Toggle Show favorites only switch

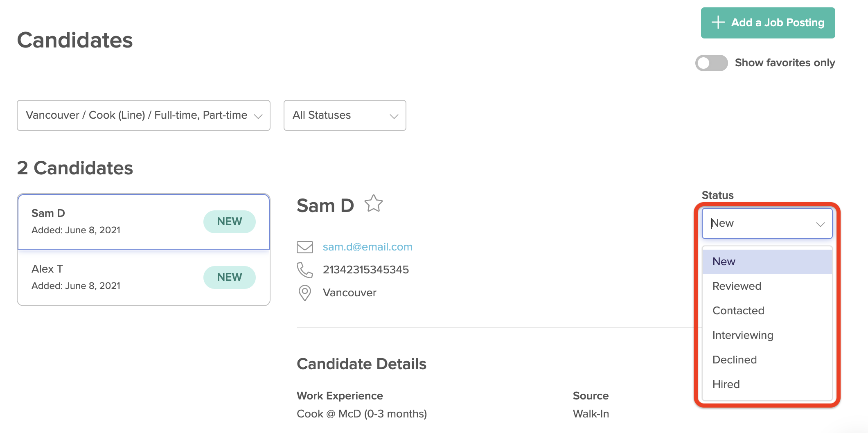(x=711, y=63)
